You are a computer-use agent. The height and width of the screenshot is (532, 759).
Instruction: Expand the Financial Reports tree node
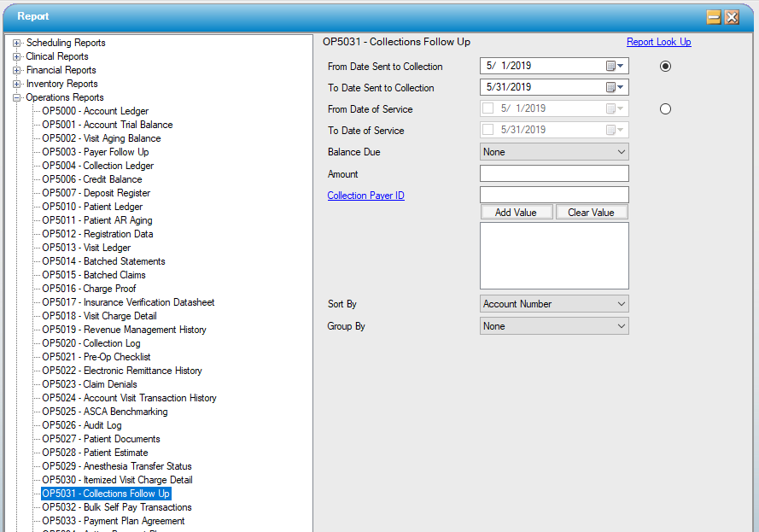17,70
